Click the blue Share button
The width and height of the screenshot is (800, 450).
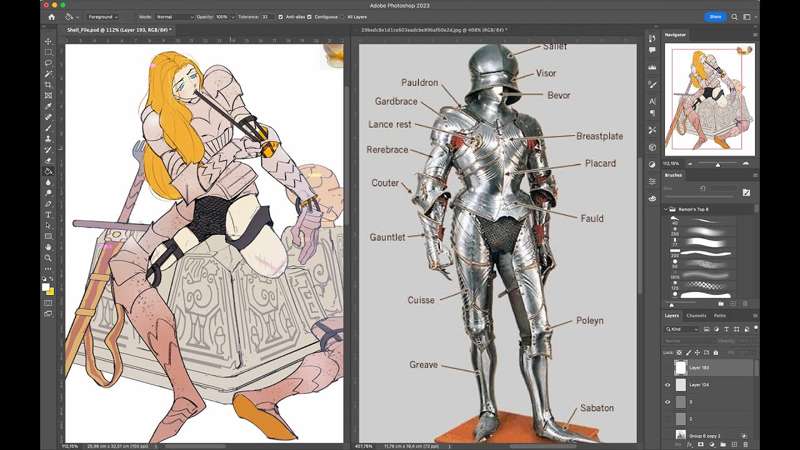[x=715, y=17]
